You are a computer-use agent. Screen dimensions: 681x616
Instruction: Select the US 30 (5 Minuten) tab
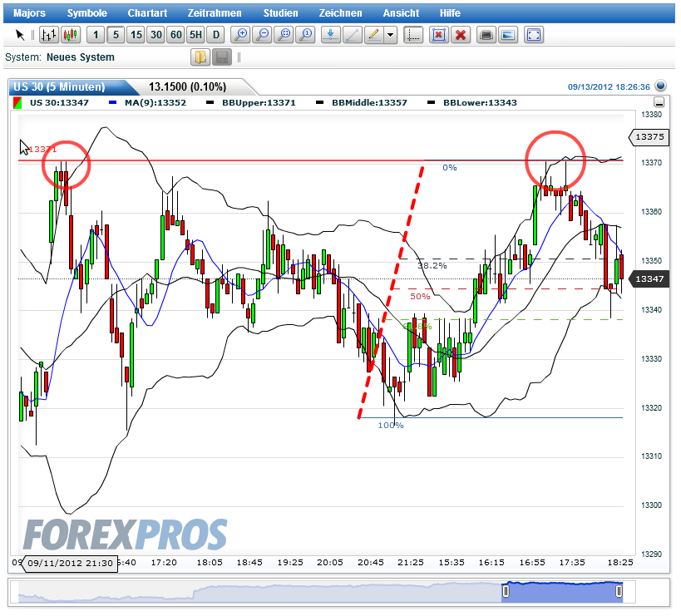click(58, 86)
